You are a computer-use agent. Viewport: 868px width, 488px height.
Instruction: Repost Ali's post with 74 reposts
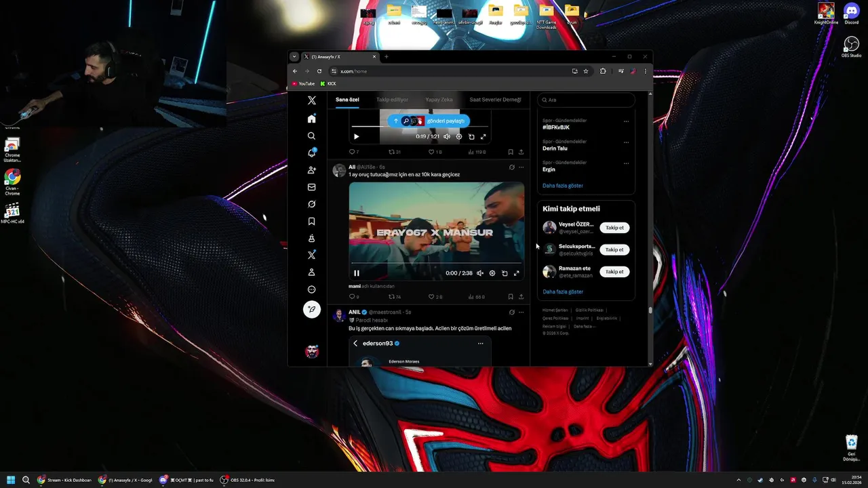395,297
